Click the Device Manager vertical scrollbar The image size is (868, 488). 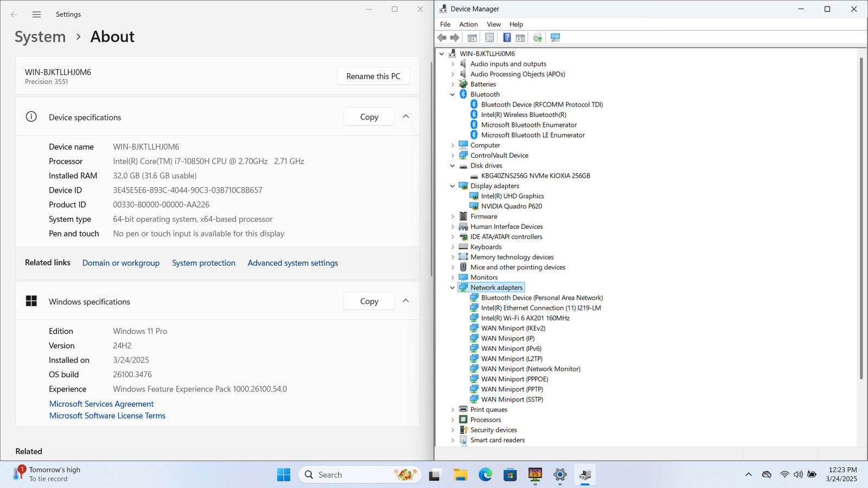861,218
